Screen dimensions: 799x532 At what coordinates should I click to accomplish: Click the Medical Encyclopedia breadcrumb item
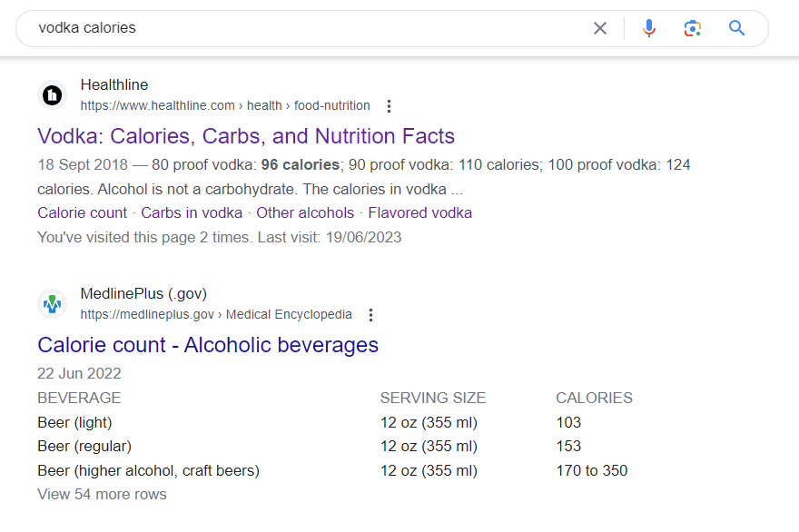click(289, 315)
